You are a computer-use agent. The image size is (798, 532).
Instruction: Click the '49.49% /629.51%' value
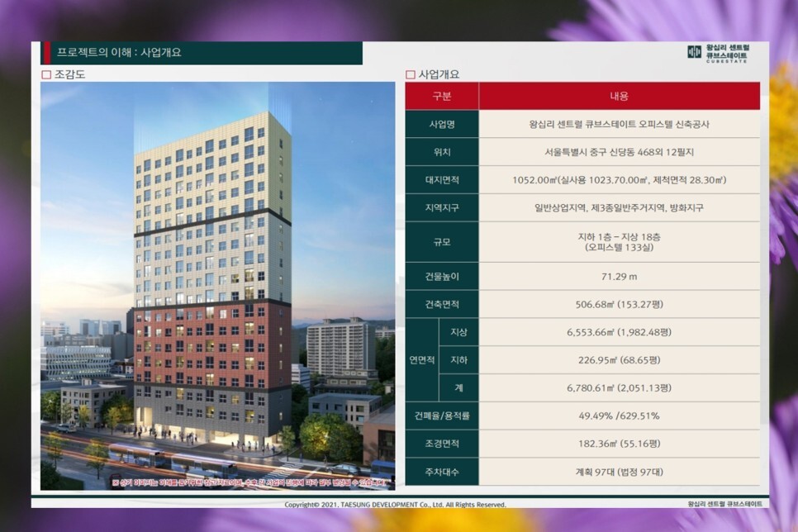[620, 416]
